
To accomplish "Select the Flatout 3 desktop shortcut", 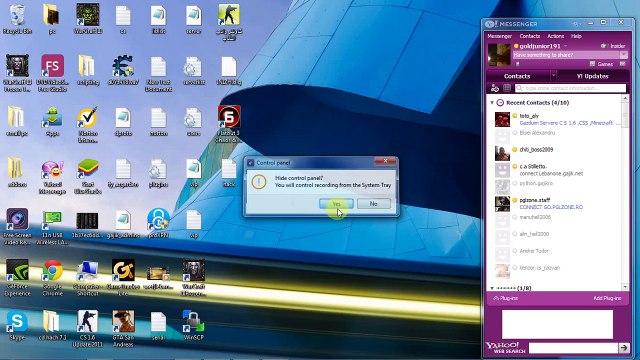I will [229, 124].
